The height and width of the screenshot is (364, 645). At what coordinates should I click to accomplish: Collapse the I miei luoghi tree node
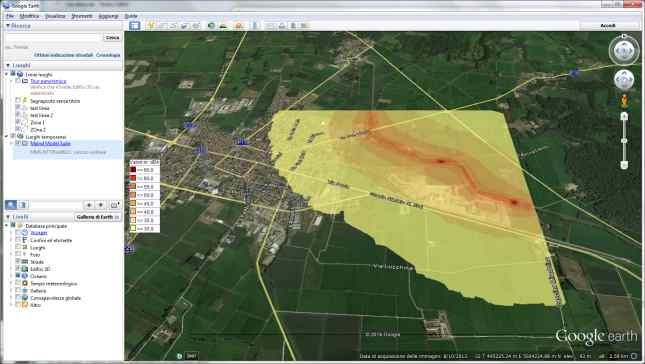7,74
